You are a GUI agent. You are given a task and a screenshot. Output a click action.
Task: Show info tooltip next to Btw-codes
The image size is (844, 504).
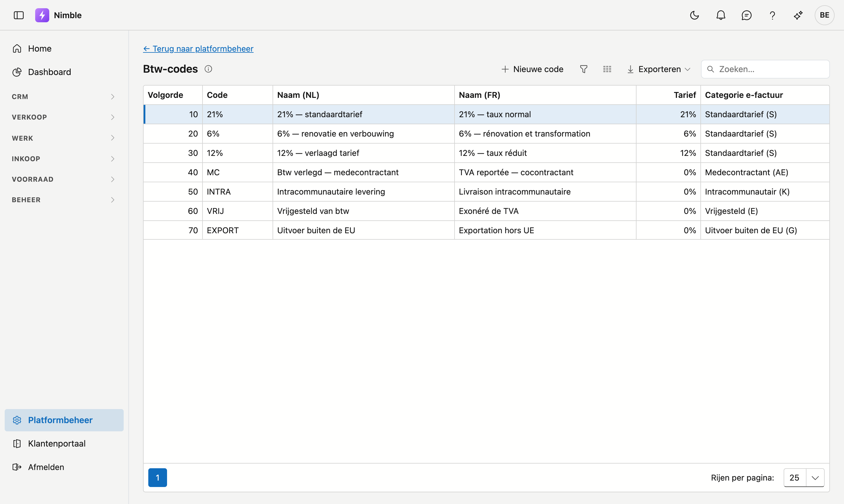208,69
